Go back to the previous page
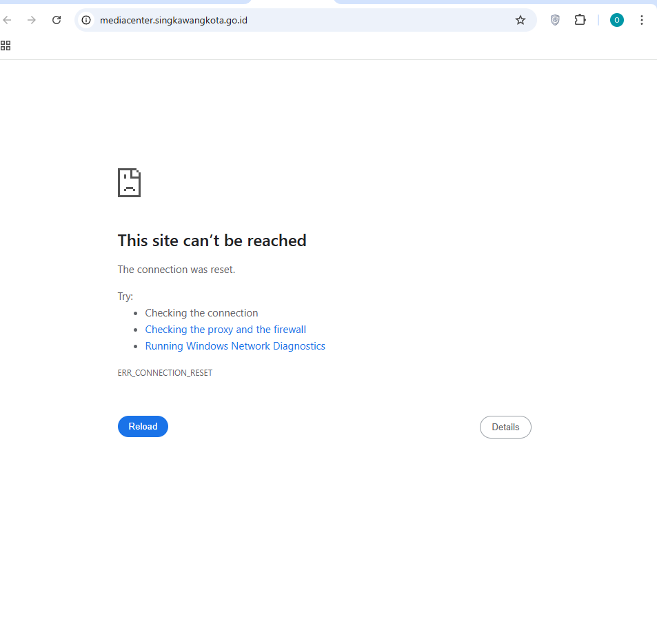Screen dimensions: 657x644 tap(7, 20)
